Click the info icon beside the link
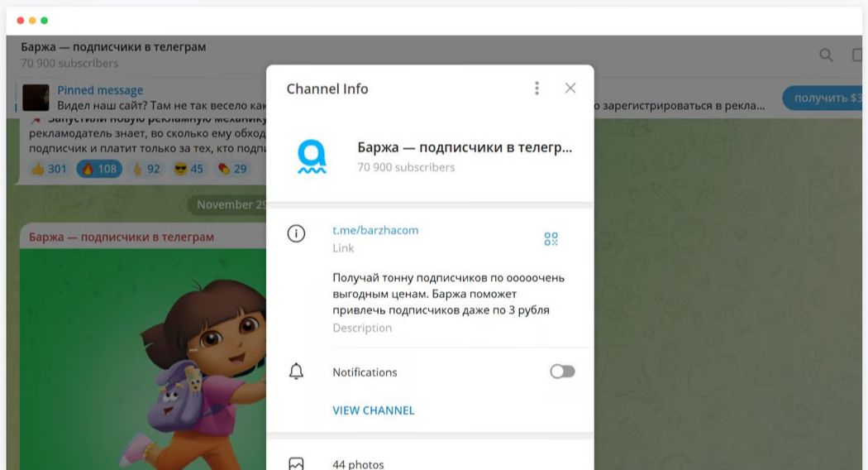Image resolution: width=868 pixels, height=470 pixels. pos(296,233)
